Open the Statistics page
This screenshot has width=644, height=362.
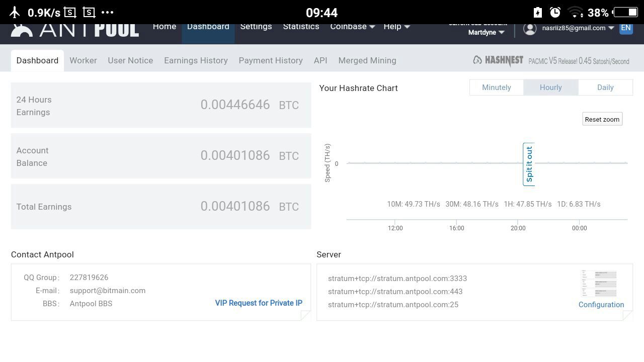pyautogui.click(x=301, y=27)
